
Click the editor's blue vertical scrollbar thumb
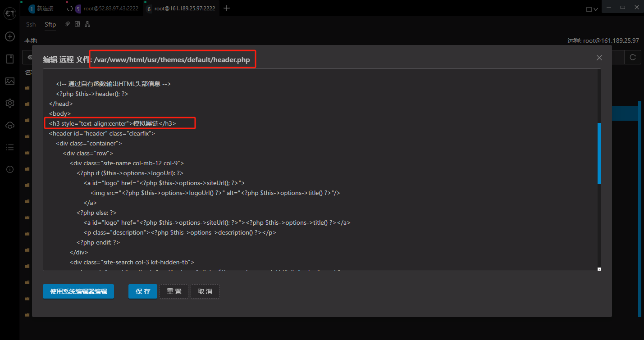point(599,153)
